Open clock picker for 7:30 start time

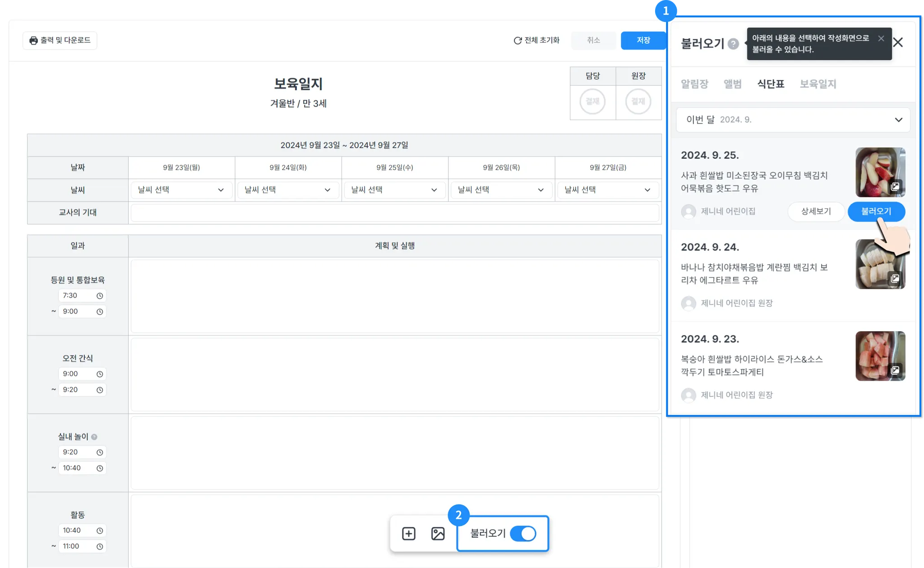tap(100, 296)
